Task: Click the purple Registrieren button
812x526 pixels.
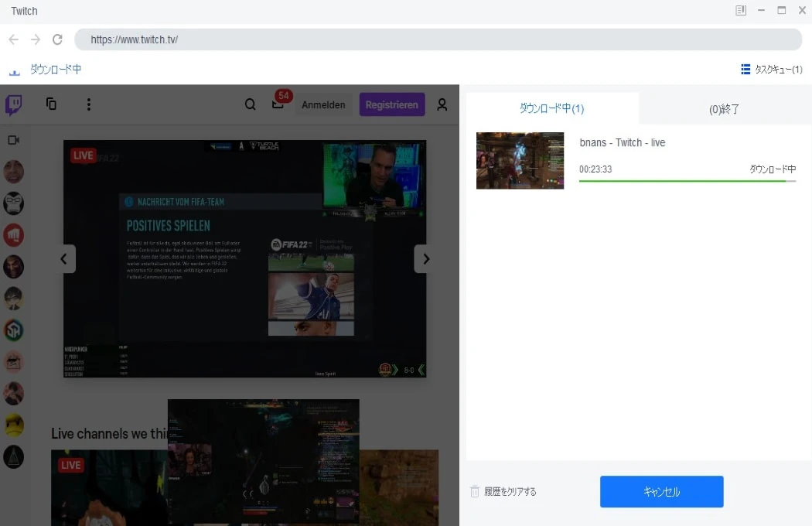Action: pos(392,104)
